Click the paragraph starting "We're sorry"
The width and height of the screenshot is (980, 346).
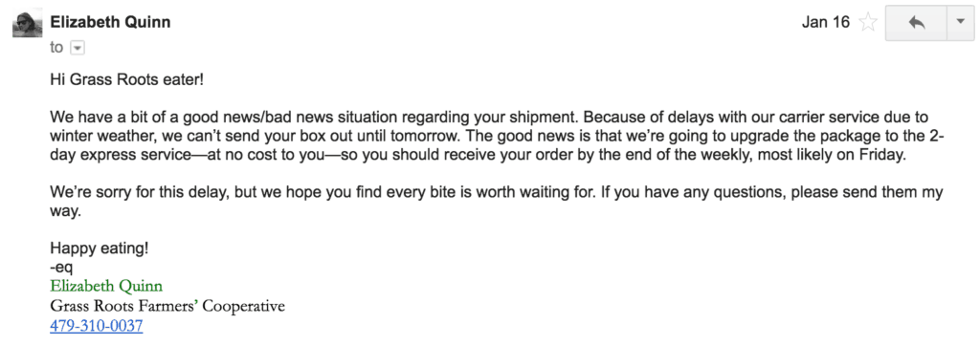click(x=497, y=203)
